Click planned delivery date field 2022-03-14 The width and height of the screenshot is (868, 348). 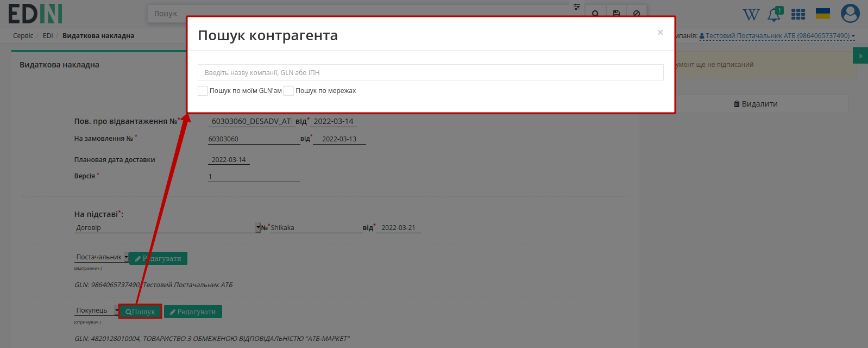229,160
